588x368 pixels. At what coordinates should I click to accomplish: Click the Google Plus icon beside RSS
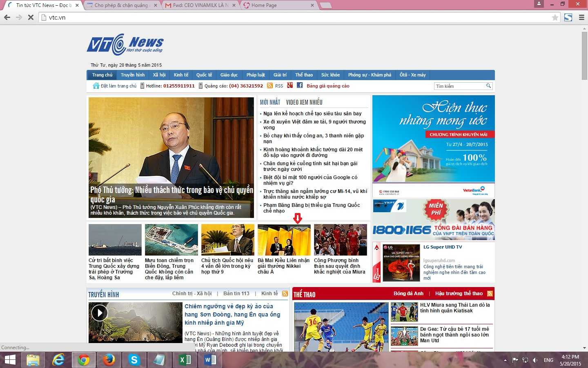tap(290, 85)
